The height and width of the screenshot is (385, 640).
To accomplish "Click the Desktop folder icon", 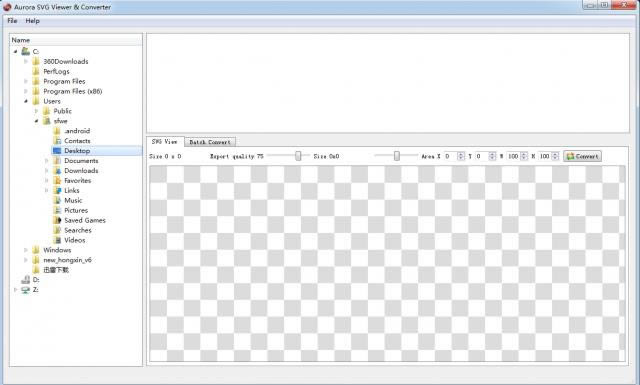I will point(57,151).
